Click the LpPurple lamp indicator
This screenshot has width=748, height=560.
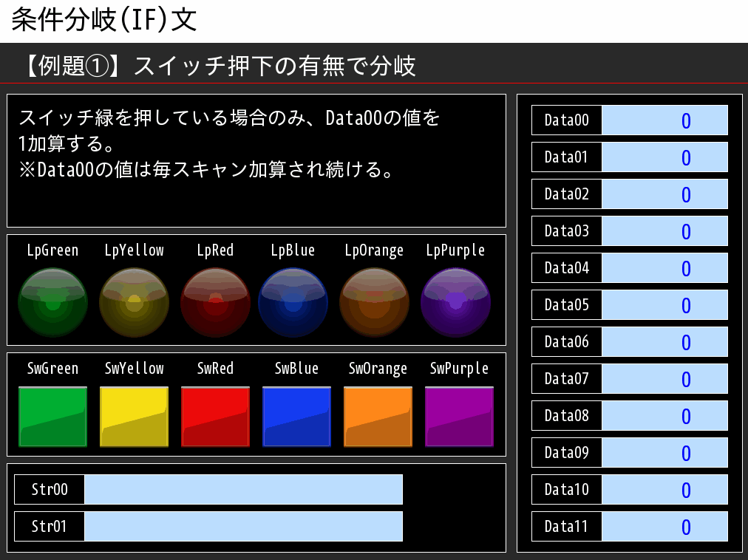[455, 301]
